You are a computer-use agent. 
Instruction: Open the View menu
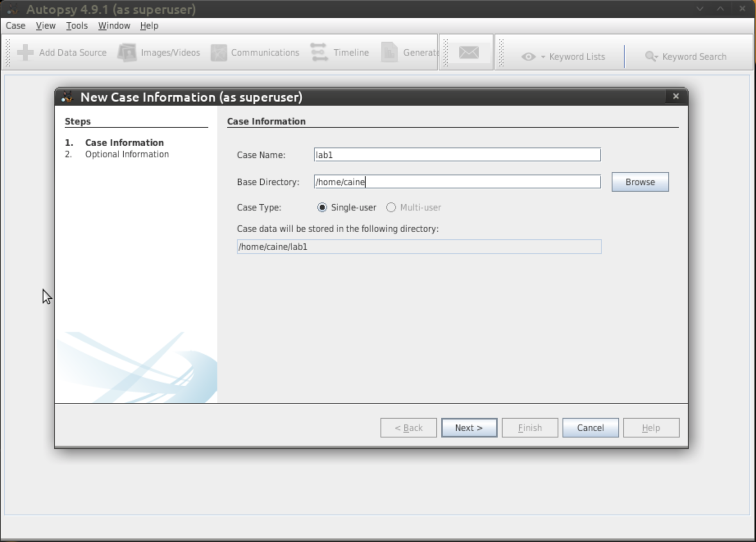tap(46, 25)
